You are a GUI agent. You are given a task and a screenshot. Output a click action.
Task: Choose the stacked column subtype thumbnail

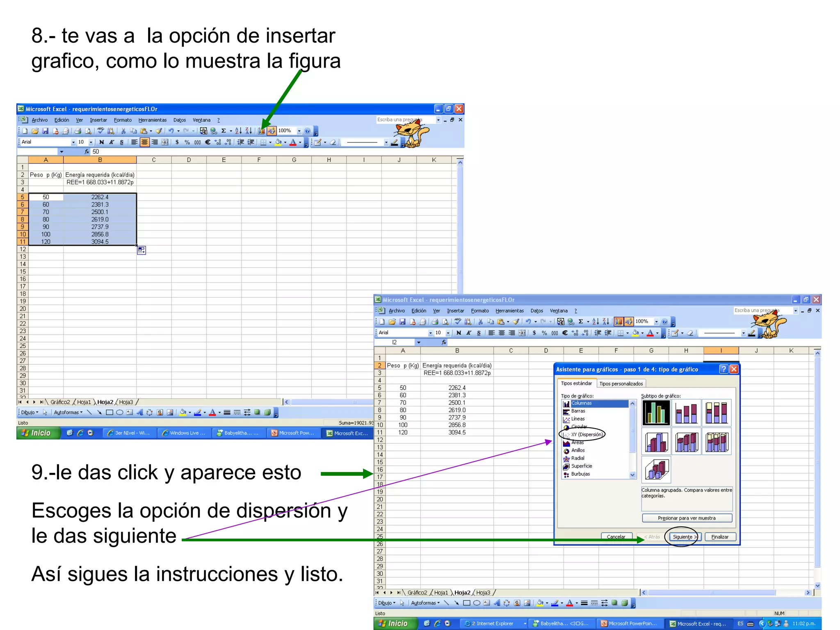686,413
